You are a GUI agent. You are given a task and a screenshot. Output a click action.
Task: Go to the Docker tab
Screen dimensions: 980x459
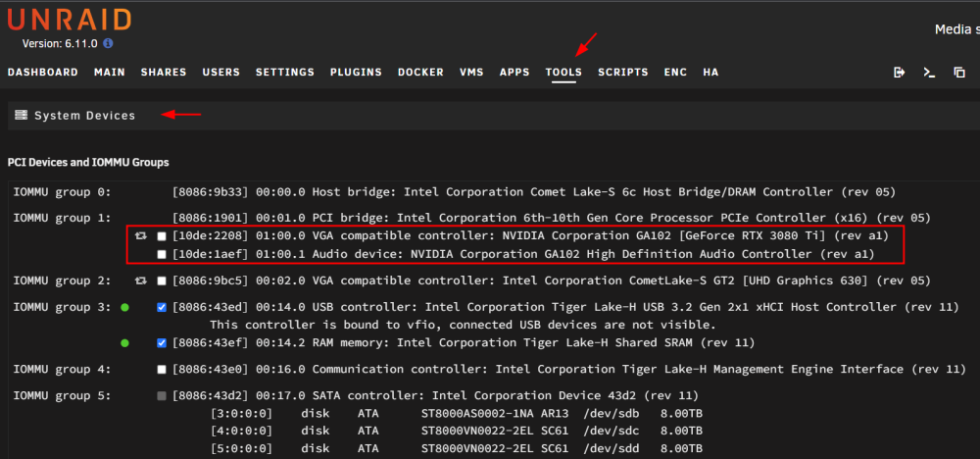[420, 73]
